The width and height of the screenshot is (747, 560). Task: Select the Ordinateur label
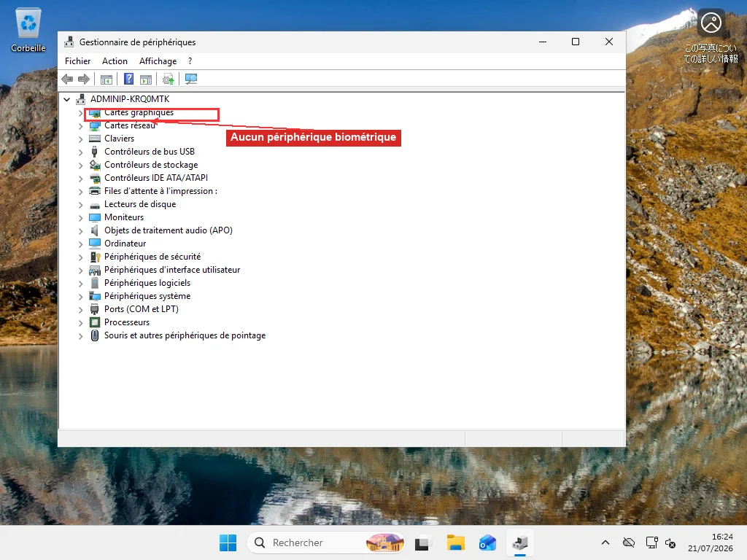125,244
